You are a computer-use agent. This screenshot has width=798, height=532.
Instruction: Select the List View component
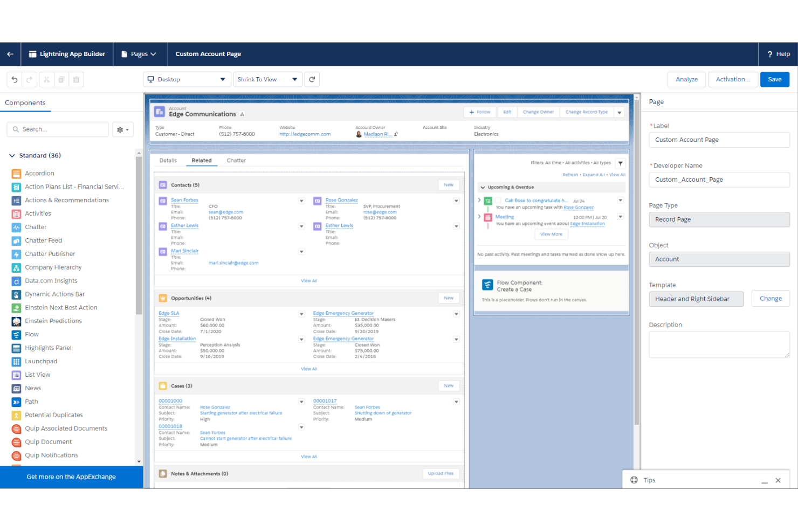coord(37,375)
